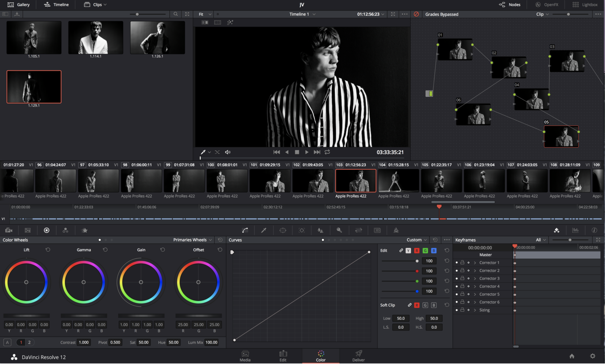Toggle the red channel edit button
Screen dimensions: 605x364
(x=416, y=250)
